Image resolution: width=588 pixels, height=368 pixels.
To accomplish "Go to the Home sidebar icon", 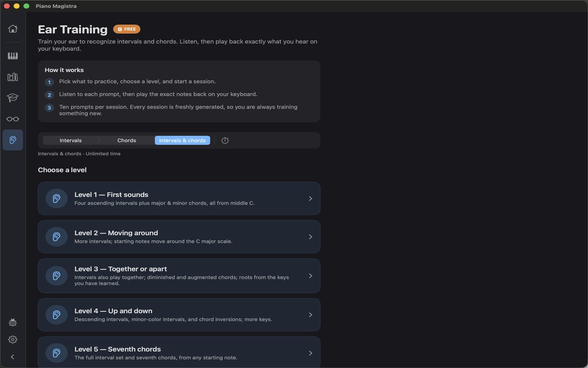I will (13, 29).
